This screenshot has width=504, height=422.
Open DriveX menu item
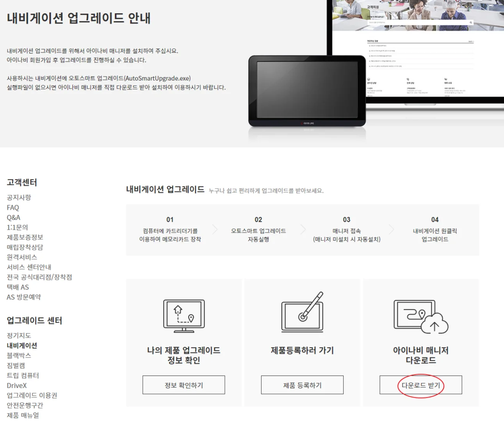coord(17,385)
